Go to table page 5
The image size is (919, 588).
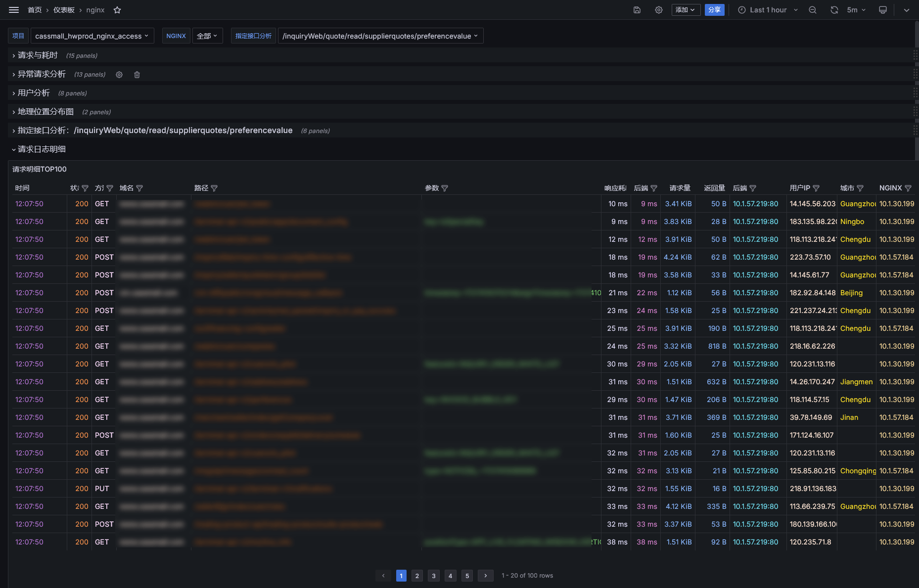pos(467,576)
